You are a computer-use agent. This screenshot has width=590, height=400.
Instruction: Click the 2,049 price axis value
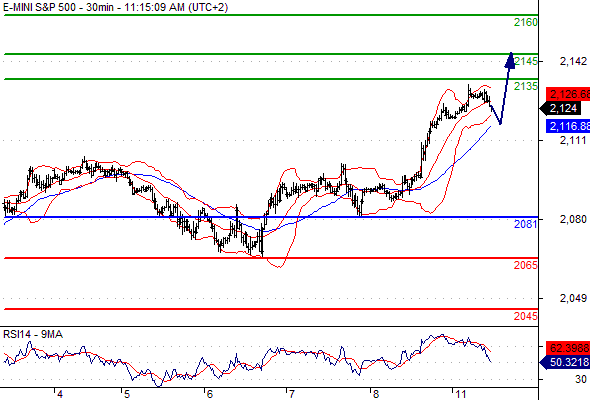coord(573,298)
